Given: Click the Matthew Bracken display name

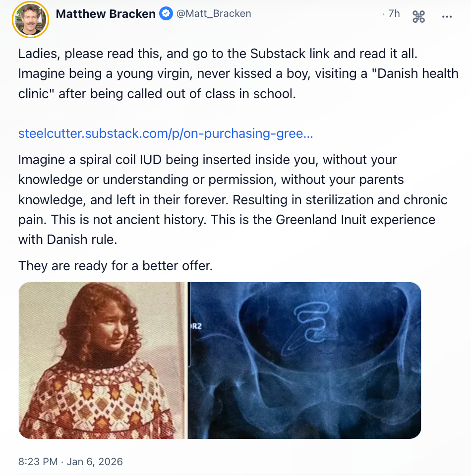Looking at the screenshot, I should [x=106, y=14].
